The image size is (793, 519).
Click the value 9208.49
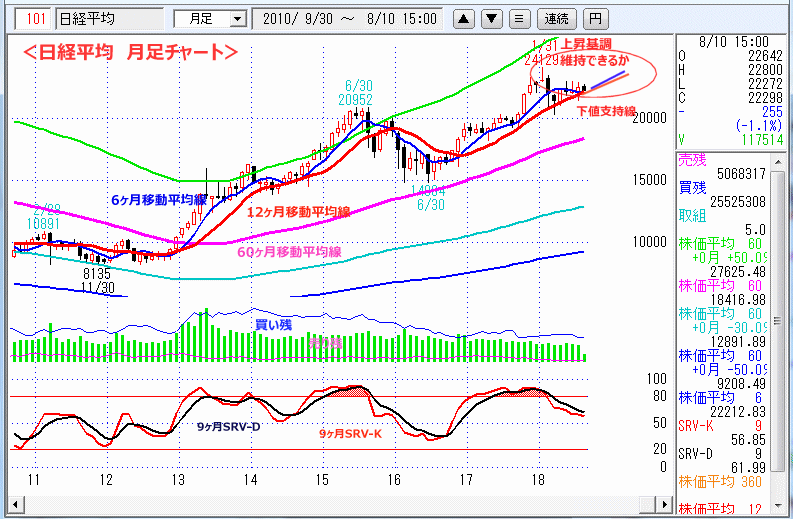[x=741, y=384]
